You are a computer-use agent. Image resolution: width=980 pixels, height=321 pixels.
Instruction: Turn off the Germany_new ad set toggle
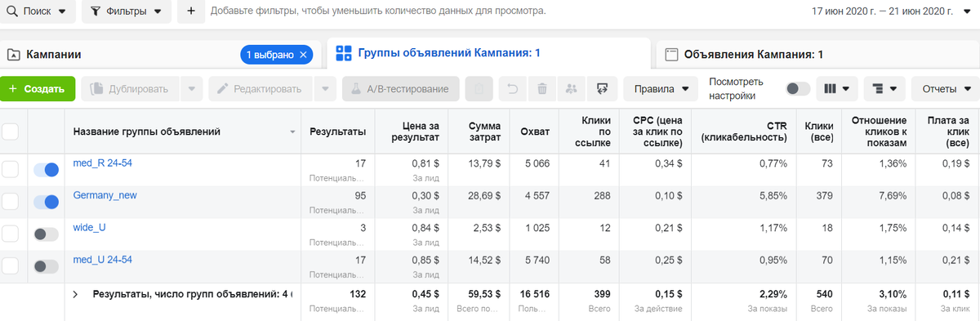click(x=47, y=202)
